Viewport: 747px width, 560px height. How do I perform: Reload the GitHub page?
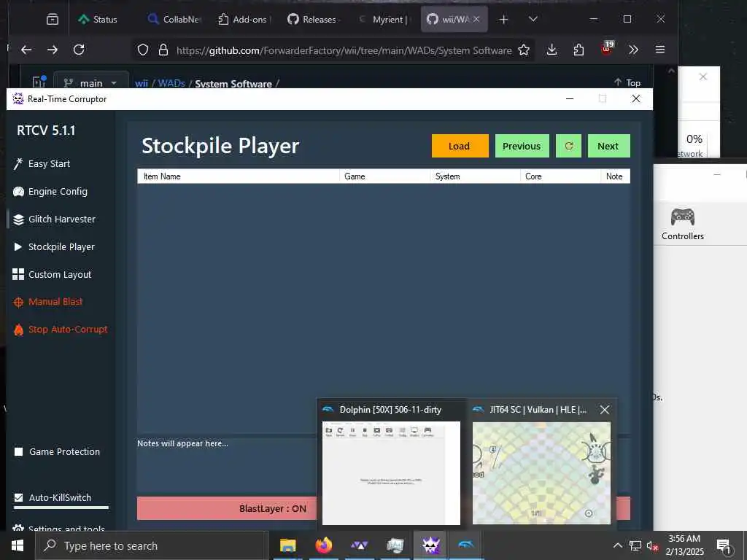coord(79,50)
